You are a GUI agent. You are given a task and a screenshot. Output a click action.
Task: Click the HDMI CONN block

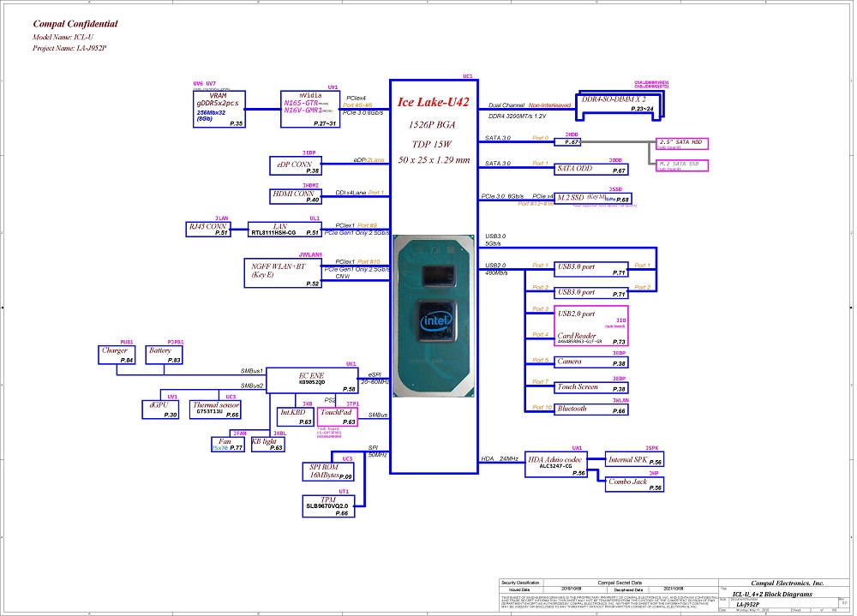[x=296, y=196]
